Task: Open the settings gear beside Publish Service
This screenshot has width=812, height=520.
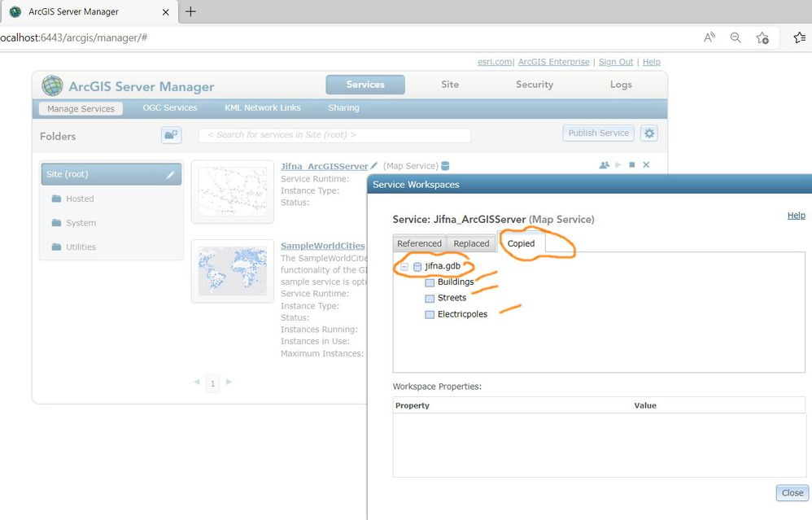Action: (649, 133)
